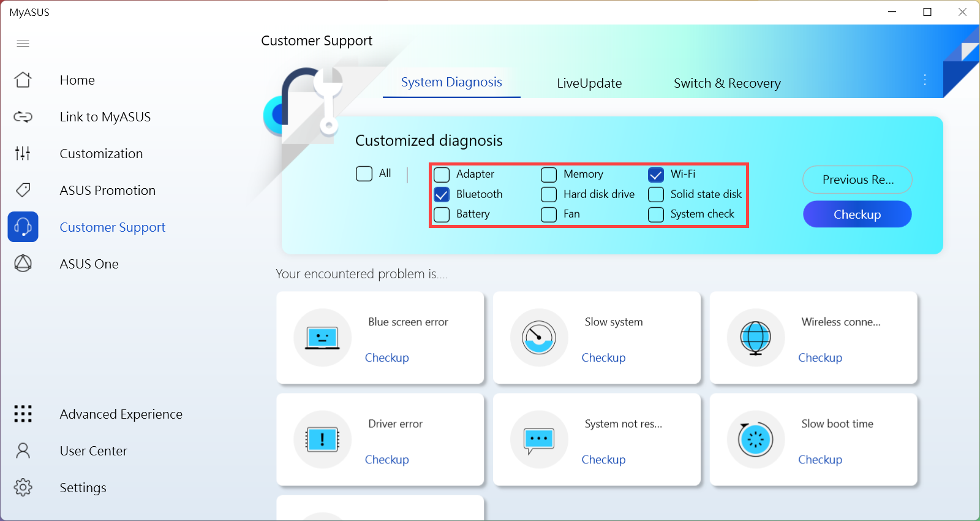Minimize the MyASUS window
The width and height of the screenshot is (980, 521).
(892, 12)
